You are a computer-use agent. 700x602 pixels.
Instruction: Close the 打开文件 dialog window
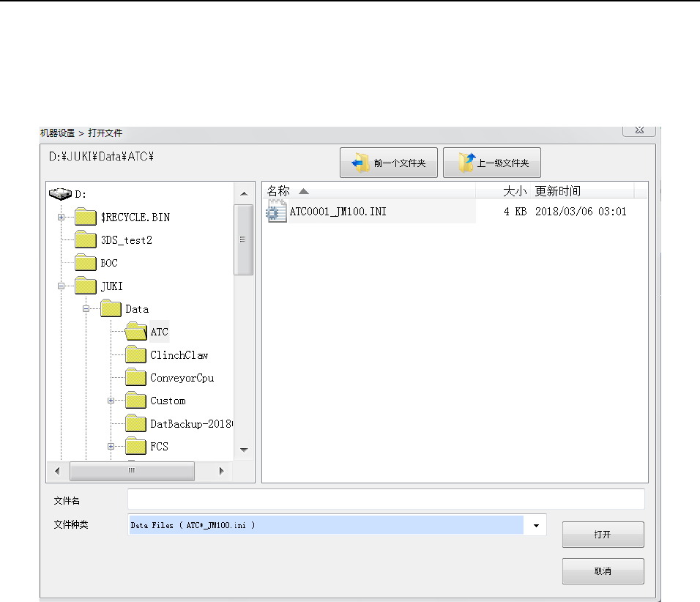[639, 130]
